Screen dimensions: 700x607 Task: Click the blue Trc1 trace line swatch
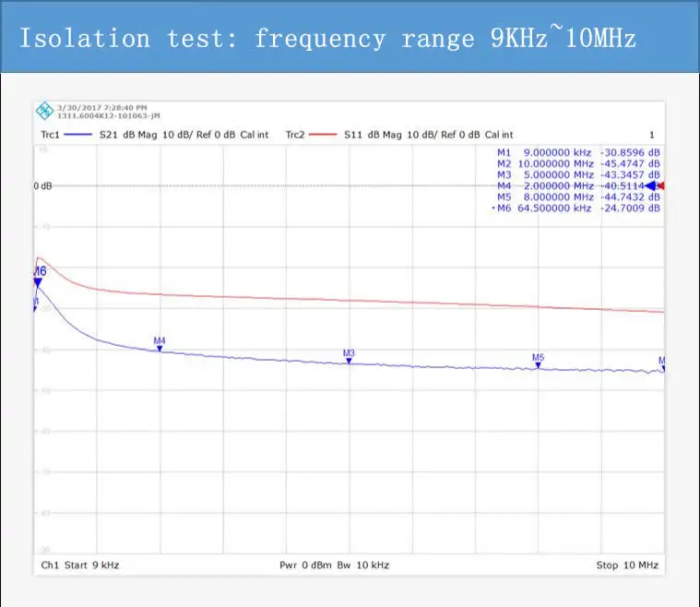tap(77, 135)
